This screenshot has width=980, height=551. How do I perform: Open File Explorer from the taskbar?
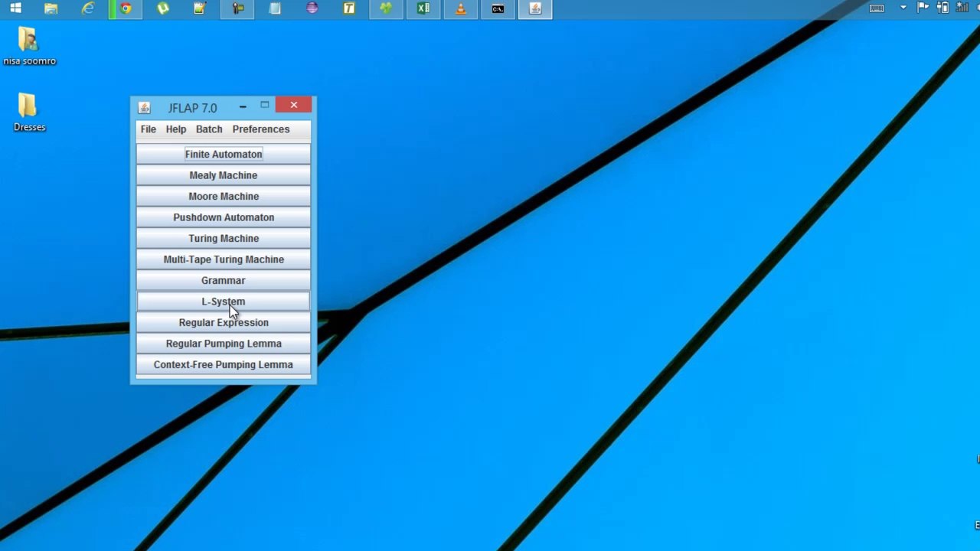[51, 8]
